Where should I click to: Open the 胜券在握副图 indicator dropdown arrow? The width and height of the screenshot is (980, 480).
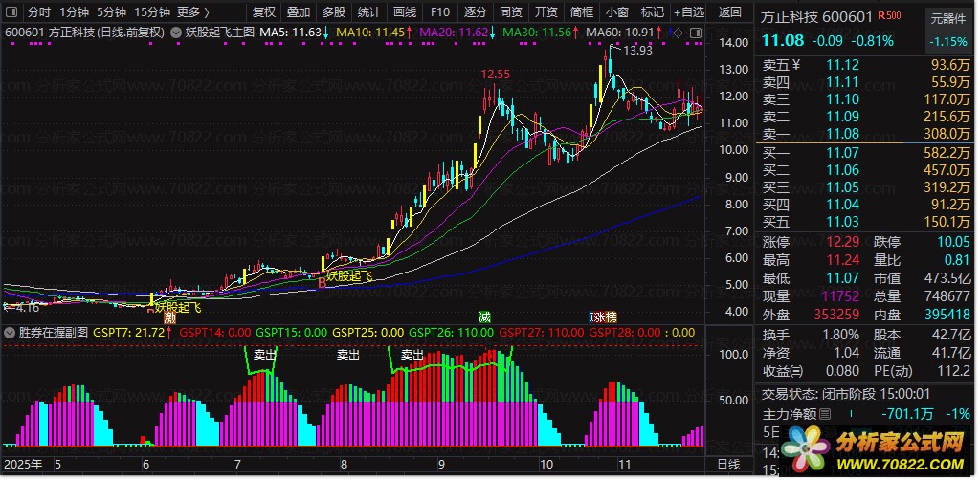coord(9,333)
